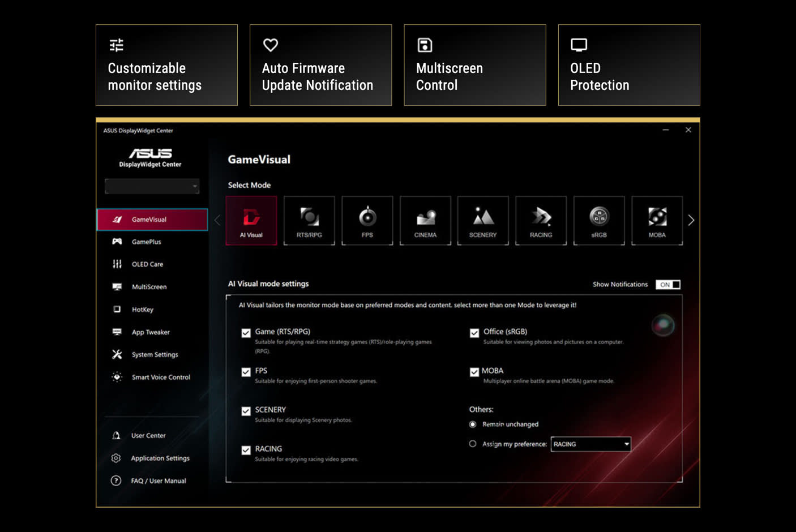The height and width of the screenshot is (532, 796).
Task: Click the OLED Protection card
Action: point(629,65)
